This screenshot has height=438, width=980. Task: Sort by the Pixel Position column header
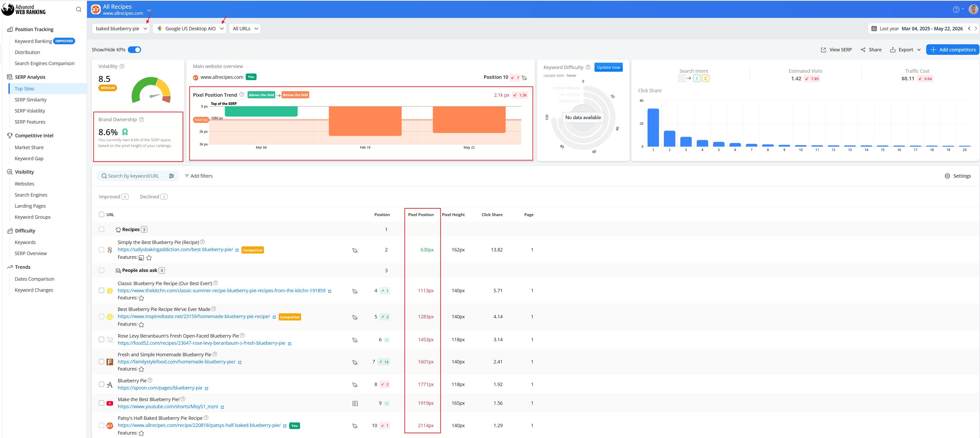coord(420,215)
